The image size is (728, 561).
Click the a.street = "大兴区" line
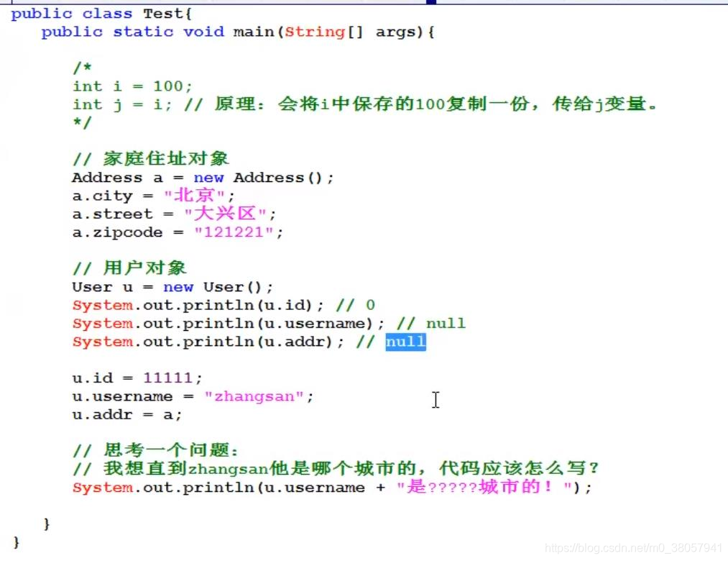click(x=174, y=214)
